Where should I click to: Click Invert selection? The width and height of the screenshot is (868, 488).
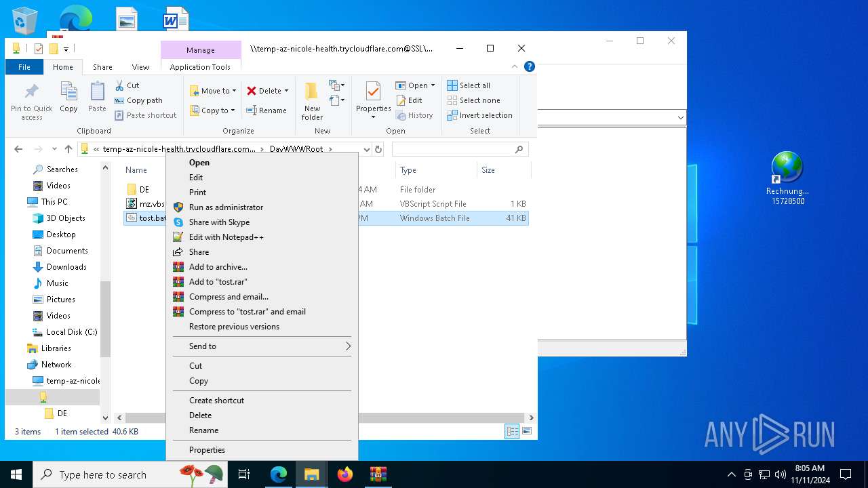pyautogui.click(x=479, y=115)
